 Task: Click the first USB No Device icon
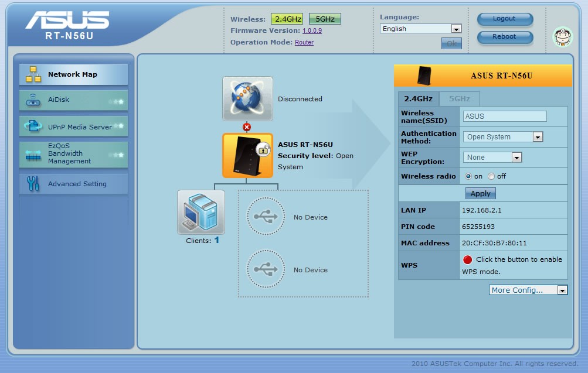[266, 216]
